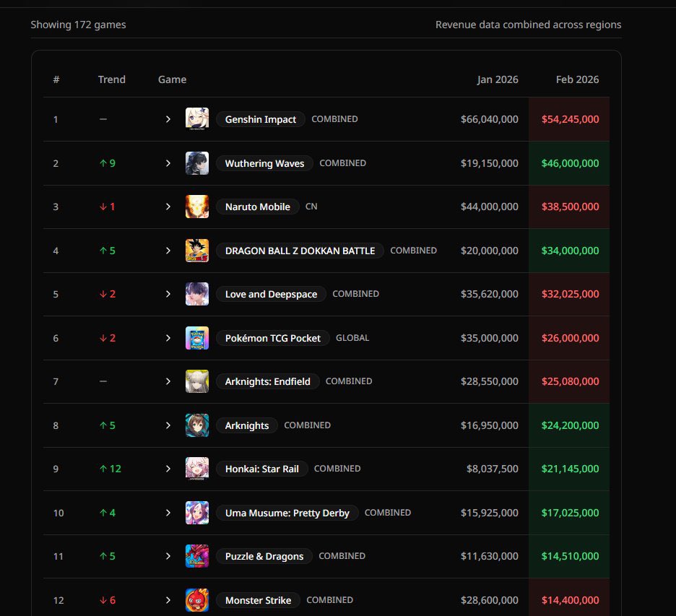The height and width of the screenshot is (616, 676).
Task: Click the Arknights game icon in row 8
Action: (197, 425)
